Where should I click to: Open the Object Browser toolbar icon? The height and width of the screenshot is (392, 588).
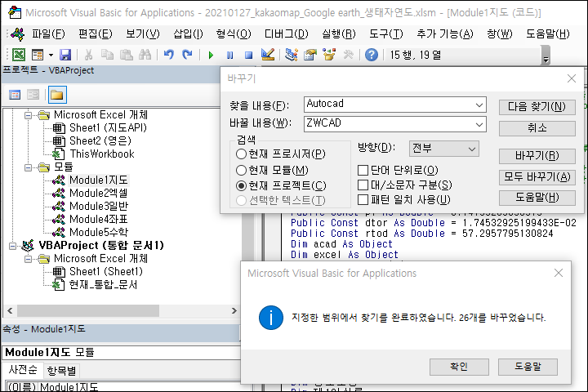pos(329,55)
